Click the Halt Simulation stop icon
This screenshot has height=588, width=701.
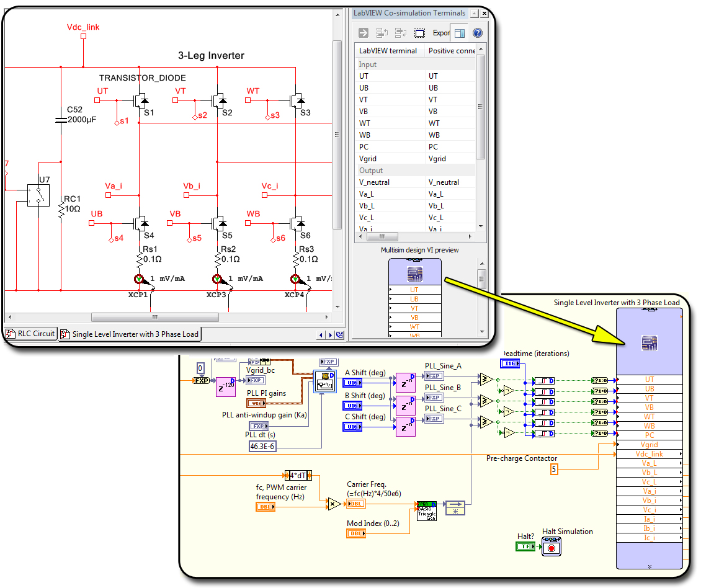[551, 546]
